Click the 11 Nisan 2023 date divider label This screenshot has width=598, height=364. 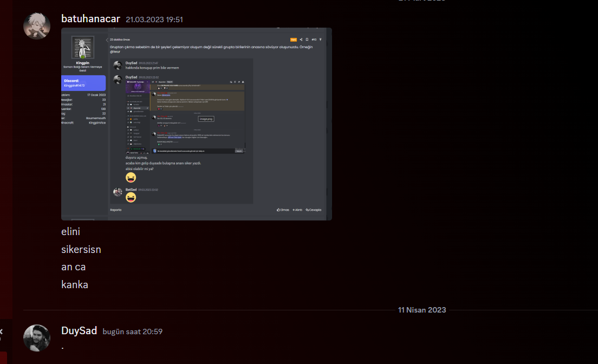(422, 310)
